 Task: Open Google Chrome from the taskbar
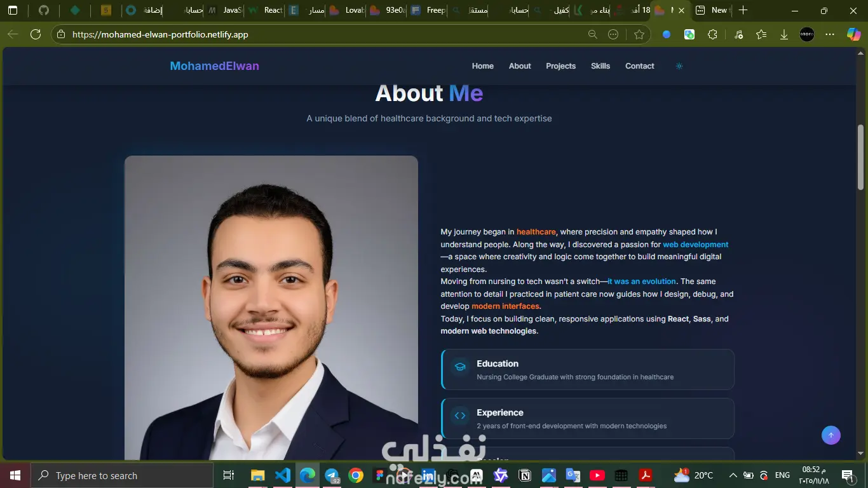(x=356, y=475)
